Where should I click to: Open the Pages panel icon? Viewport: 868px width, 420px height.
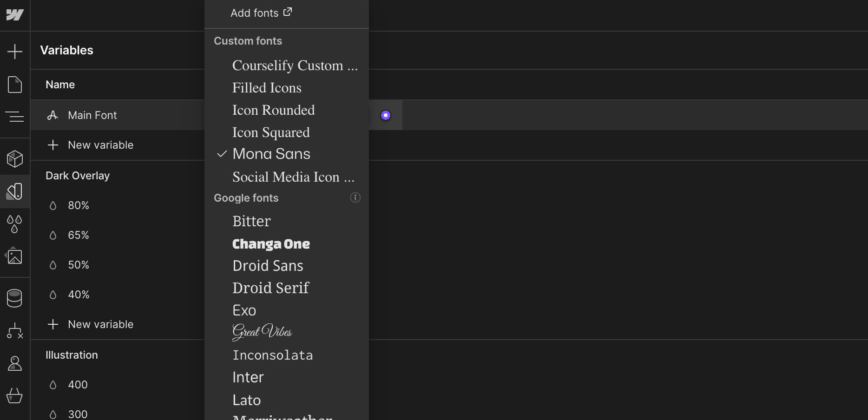pos(15,85)
